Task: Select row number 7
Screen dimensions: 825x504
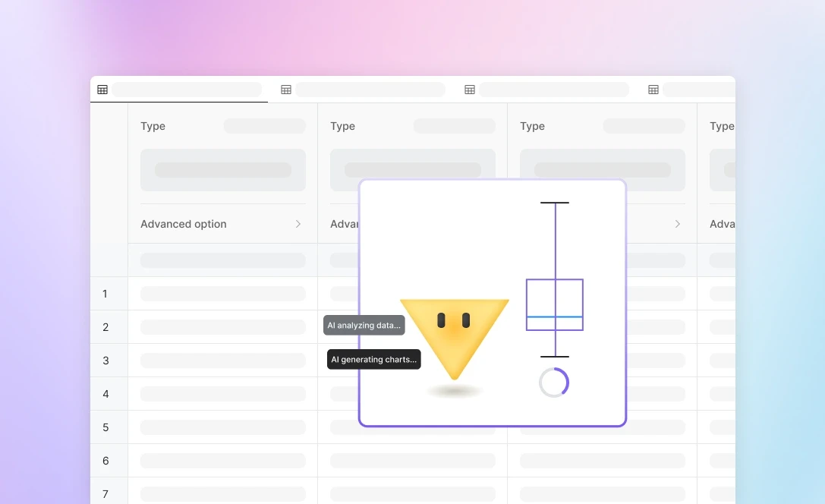Action: pos(105,494)
